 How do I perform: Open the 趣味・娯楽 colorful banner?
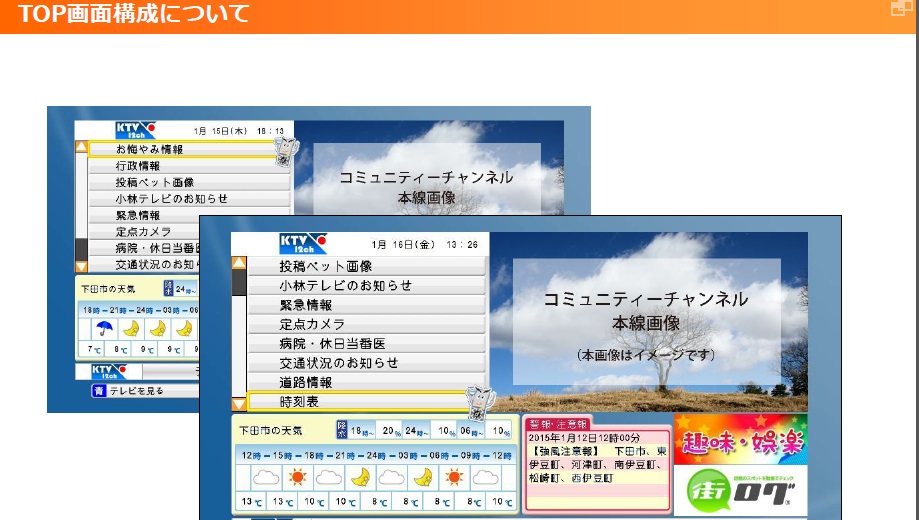(740, 439)
